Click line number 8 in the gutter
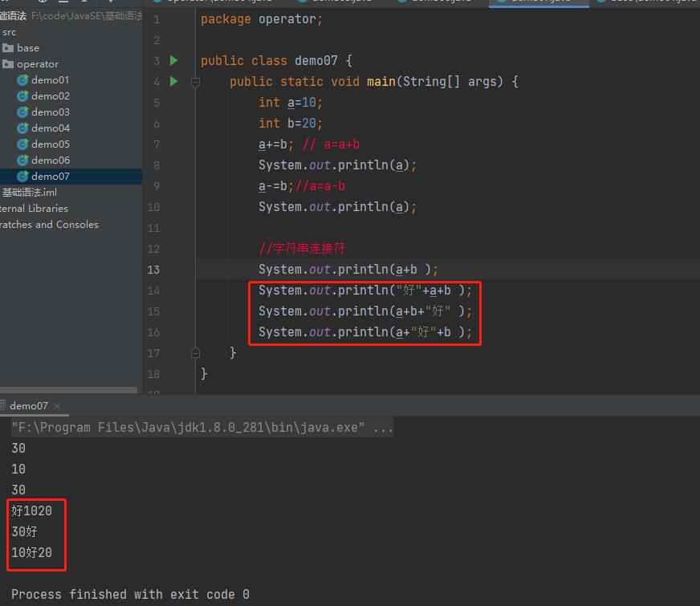The image size is (700, 606). pos(157,165)
